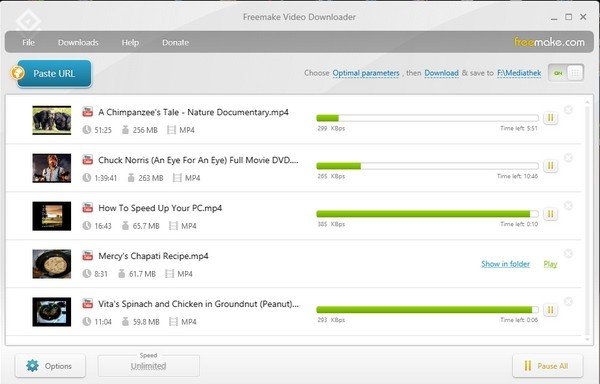The height and width of the screenshot is (384, 600).
Task: Click progress bar of Vita's Spinach download
Action: pyautogui.click(x=427, y=310)
